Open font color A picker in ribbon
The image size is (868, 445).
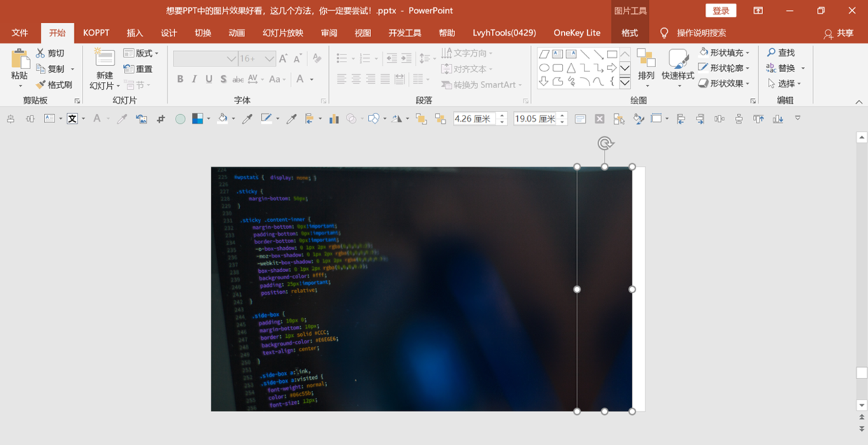(300, 79)
